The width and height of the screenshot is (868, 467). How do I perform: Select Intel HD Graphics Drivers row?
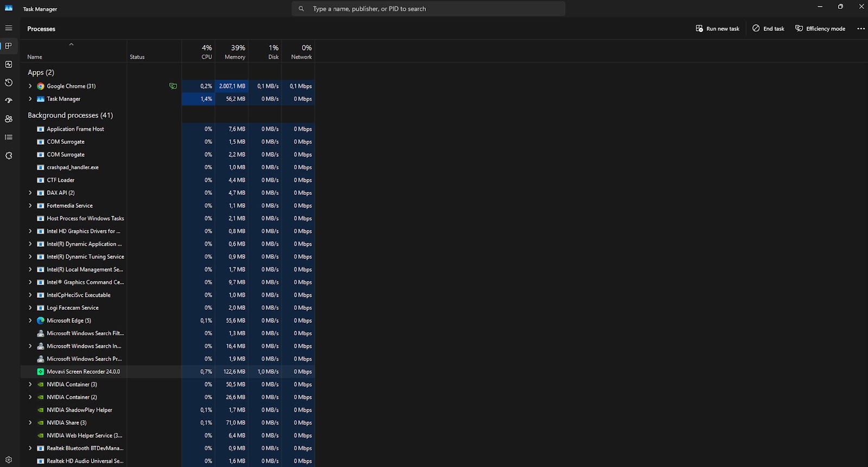click(x=168, y=232)
